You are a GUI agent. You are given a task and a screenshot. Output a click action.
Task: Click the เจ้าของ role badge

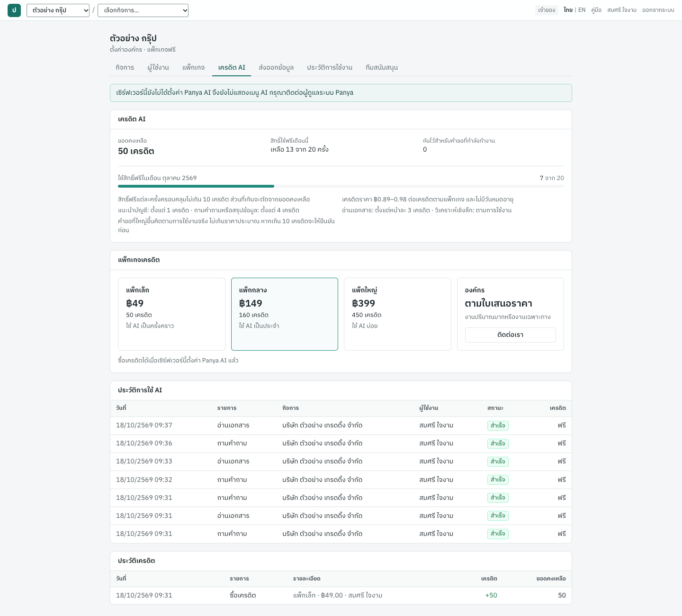click(547, 10)
